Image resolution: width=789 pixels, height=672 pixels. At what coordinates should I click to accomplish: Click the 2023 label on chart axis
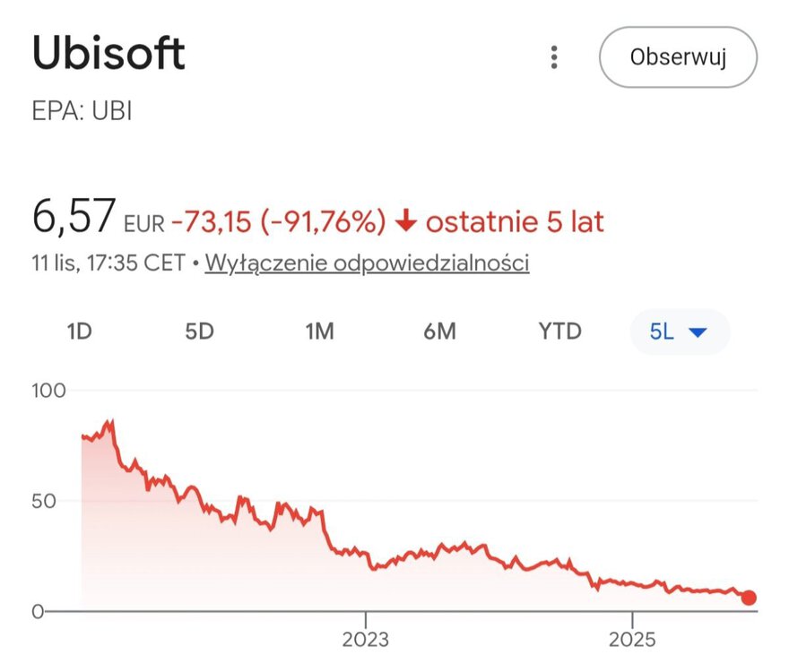(x=366, y=640)
